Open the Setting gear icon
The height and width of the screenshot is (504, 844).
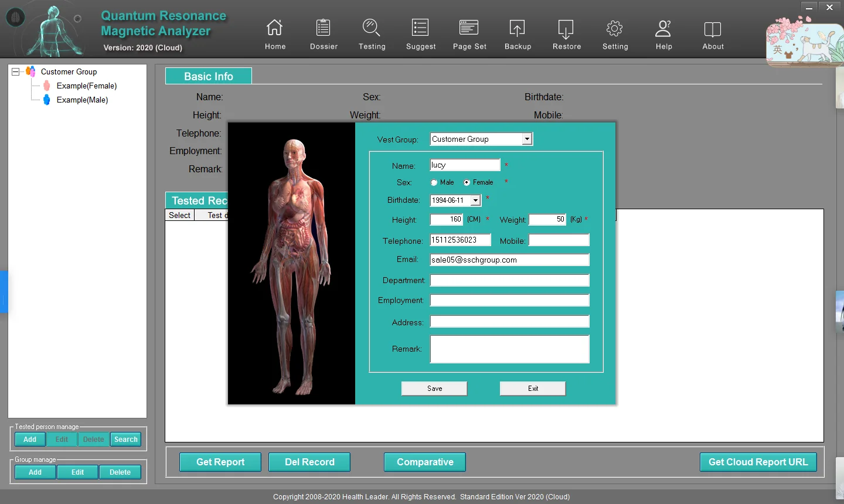pyautogui.click(x=615, y=28)
